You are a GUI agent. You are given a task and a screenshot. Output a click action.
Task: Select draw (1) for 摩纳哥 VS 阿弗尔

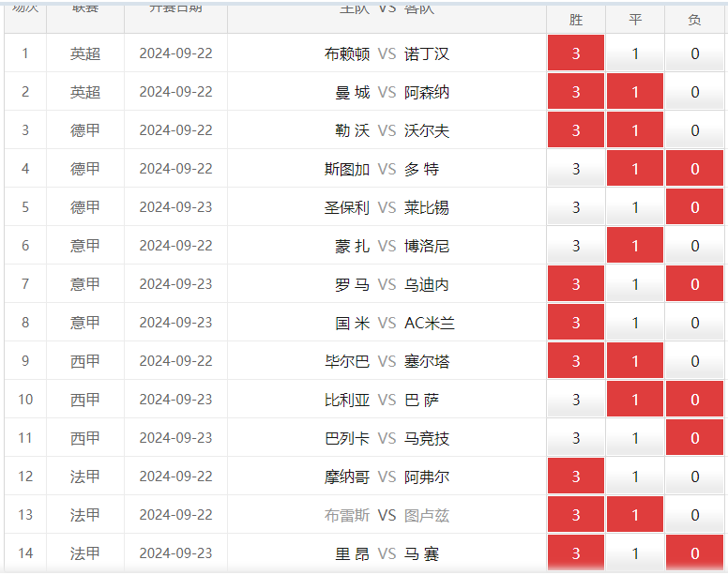(635, 477)
